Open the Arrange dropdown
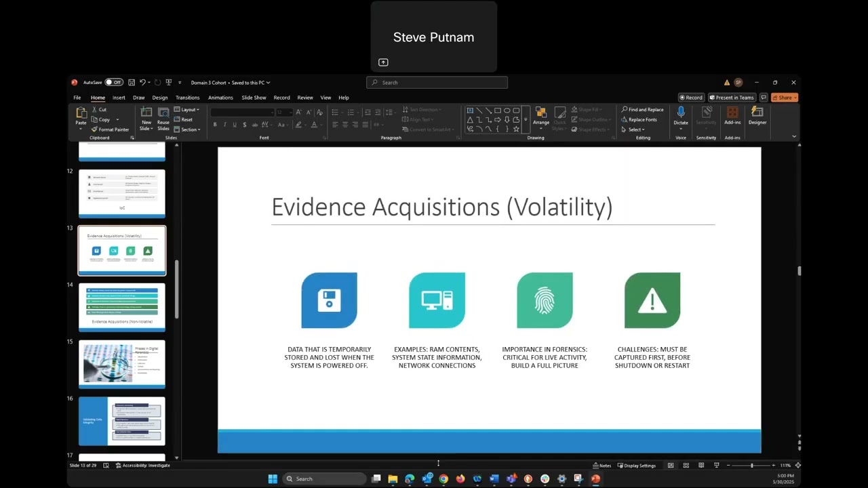Image resolution: width=868 pixels, height=488 pixels. (541, 118)
